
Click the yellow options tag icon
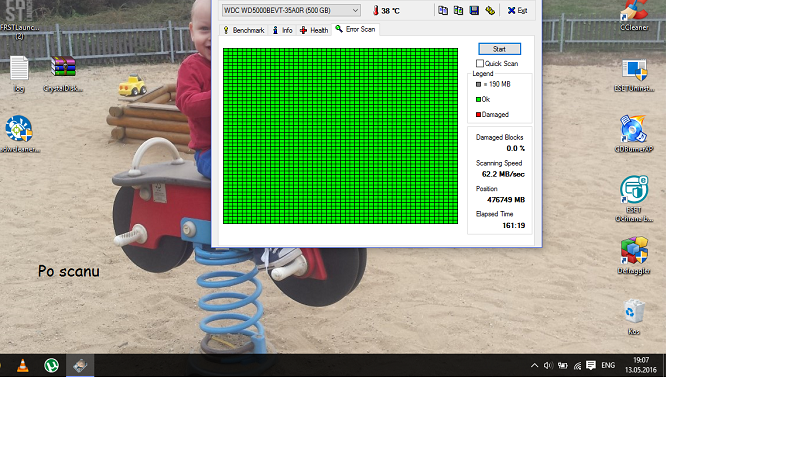click(x=490, y=10)
